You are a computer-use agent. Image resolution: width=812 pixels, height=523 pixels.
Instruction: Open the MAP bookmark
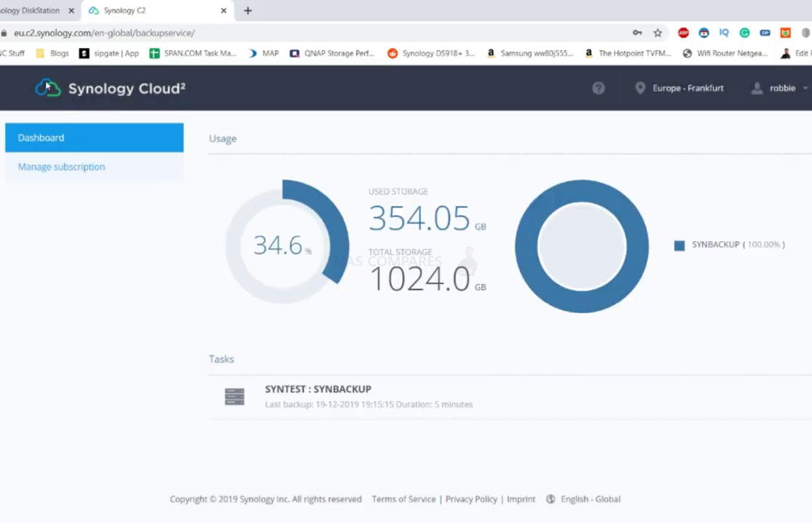[264, 53]
